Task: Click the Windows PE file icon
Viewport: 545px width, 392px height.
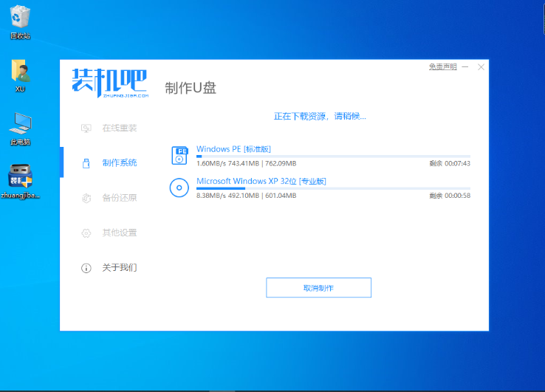Action: pyautogui.click(x=179, y=155)
